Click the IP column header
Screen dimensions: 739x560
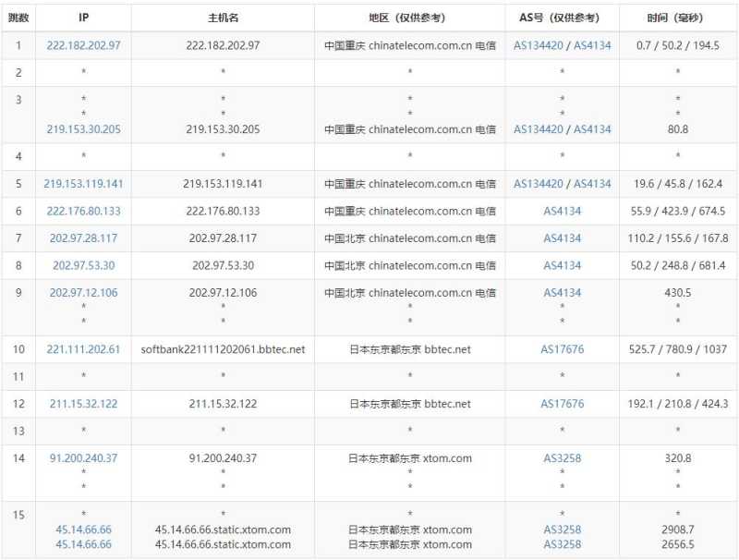[83, 16]
